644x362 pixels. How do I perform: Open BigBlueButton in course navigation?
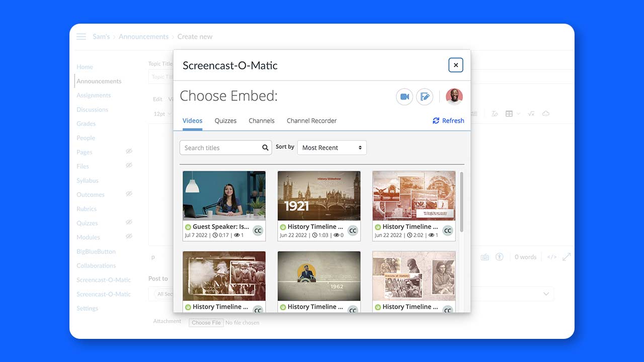click(96, 251)
